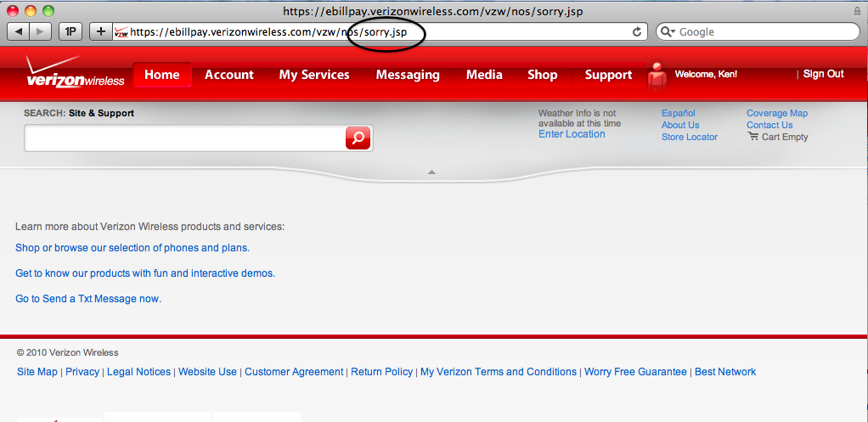Collapse the header using the small triangle
Screen dimensions: 868x422
(x=431, y=172)
